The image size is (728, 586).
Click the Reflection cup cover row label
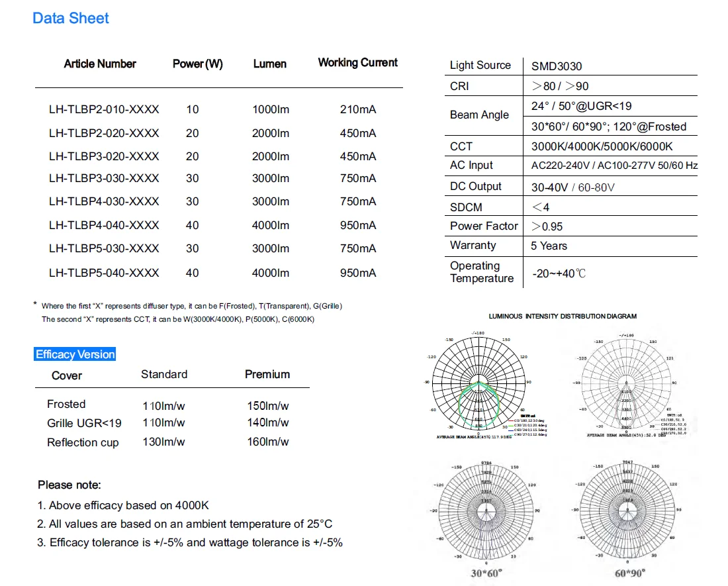point(83,442)
